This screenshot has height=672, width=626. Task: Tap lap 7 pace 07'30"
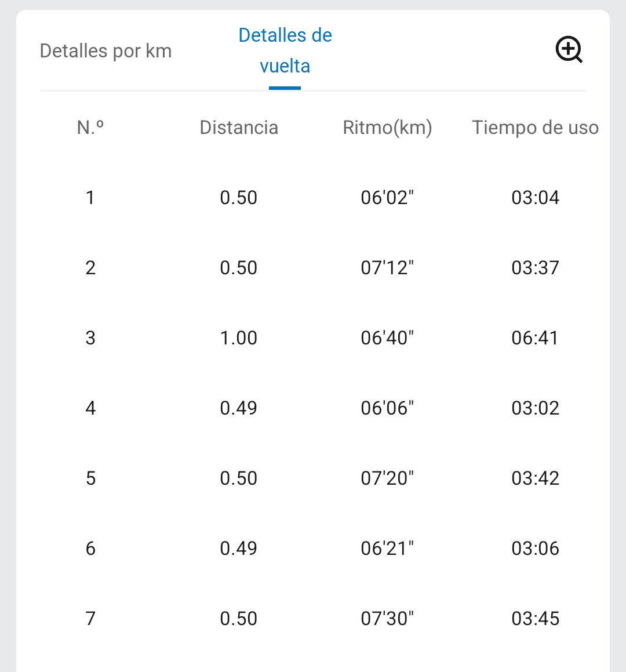pyautogui.click(x=387, y=619)
